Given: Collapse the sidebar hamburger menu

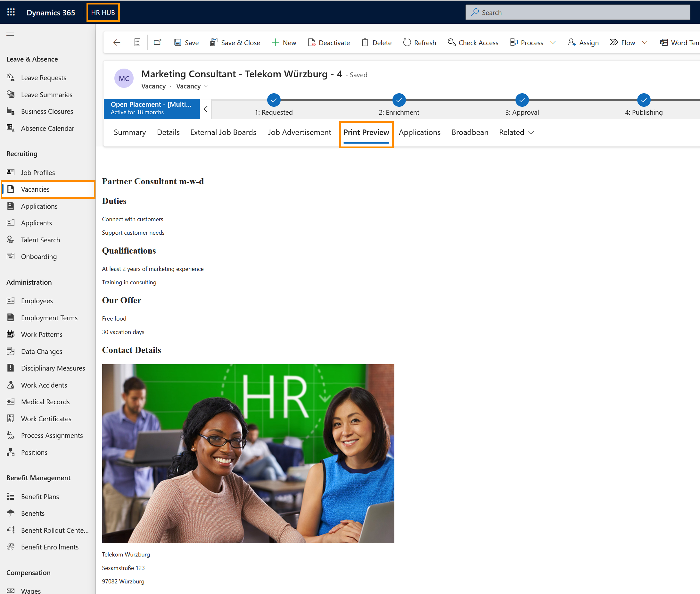Looking at the screenshot, I should point(11,34).
